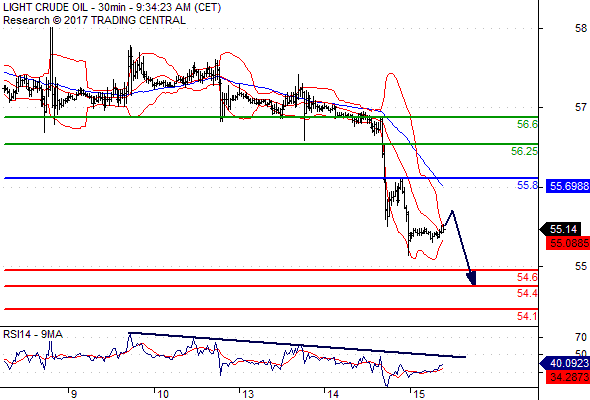Click date label 9 on time axis
The width and height of the screenshot is (590, 400).
(74, 394)
